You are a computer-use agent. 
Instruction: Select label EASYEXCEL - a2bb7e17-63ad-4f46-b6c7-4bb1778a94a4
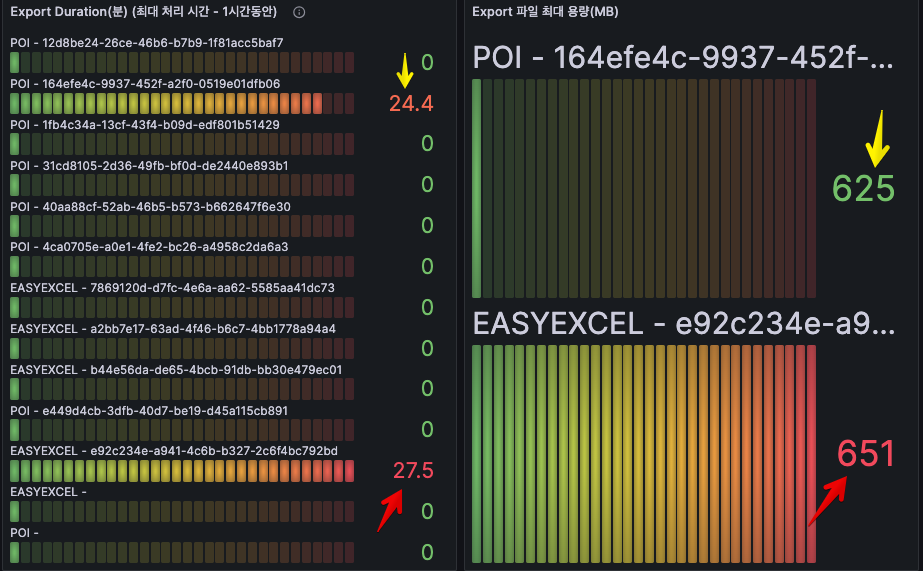coord(173,329)
